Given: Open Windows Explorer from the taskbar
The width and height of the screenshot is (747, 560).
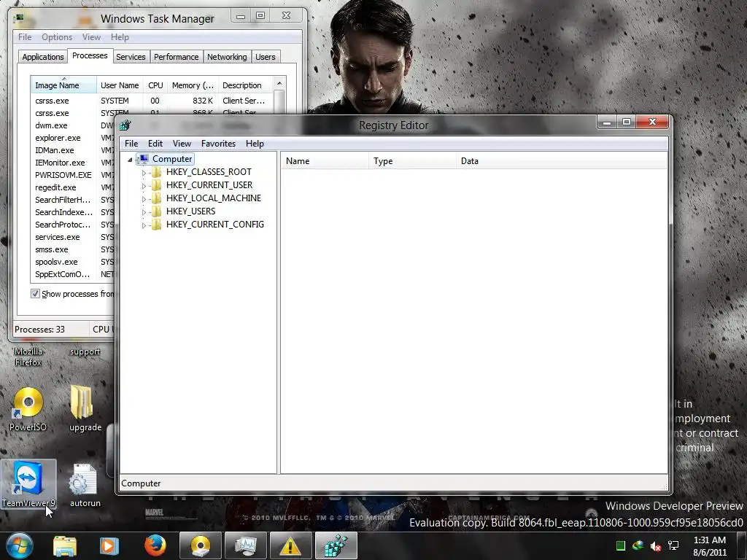Looking at the screenshot, I should coord(65,546).
